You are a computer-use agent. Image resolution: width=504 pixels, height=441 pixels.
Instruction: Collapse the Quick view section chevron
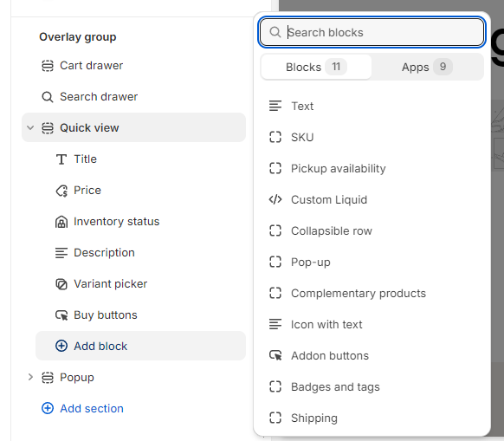(30, 127)
